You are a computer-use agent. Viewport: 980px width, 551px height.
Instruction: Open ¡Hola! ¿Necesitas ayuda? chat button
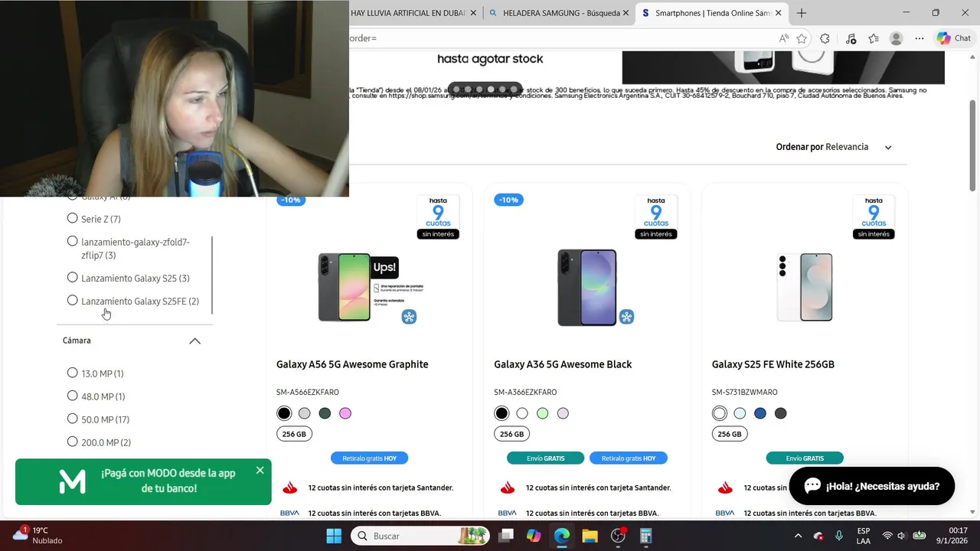872,486
